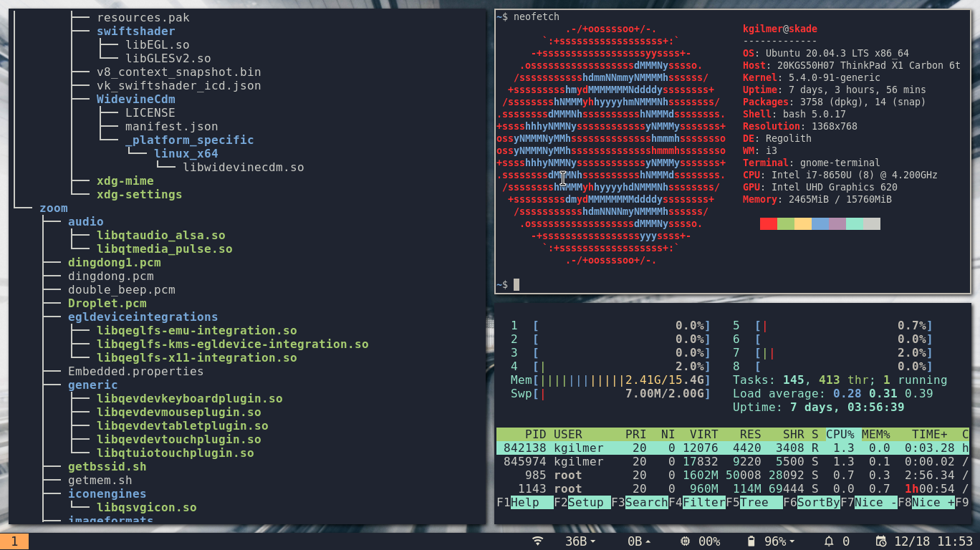The image size is (980, 550).
Task: Click the CPU chip icon in the status bar
Action: point(685,541)
